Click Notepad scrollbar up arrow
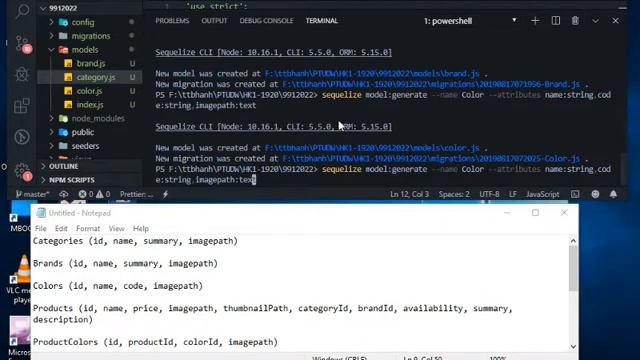The width and height of the screenshot is (640, 360). pos(573,241)
